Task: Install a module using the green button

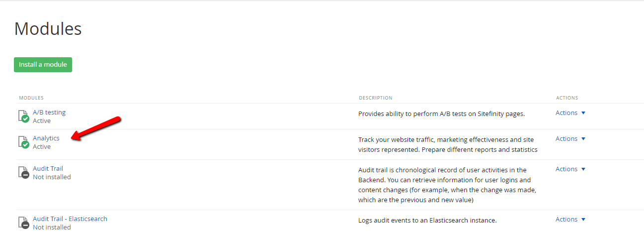Action: tap(43, 65)
